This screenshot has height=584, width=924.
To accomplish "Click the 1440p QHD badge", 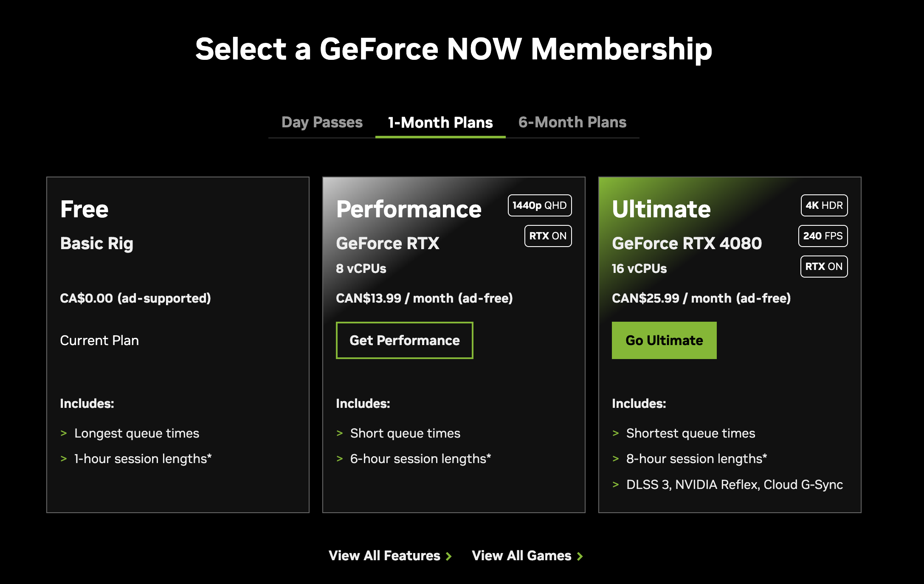I will pos(540,205).
